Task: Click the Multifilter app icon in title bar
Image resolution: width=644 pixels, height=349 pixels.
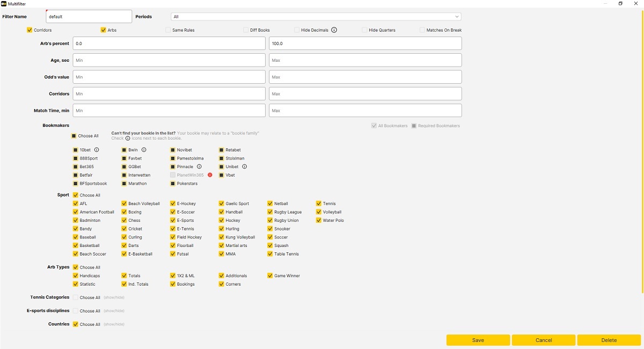Action: [4, 4]
